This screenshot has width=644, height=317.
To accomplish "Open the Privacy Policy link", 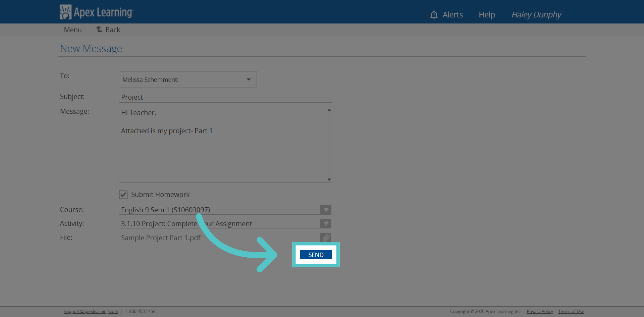I will click(x=540, y=311).
